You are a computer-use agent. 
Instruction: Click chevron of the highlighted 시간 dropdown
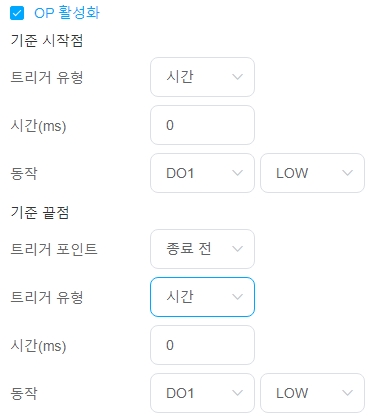tap(237, 297)
